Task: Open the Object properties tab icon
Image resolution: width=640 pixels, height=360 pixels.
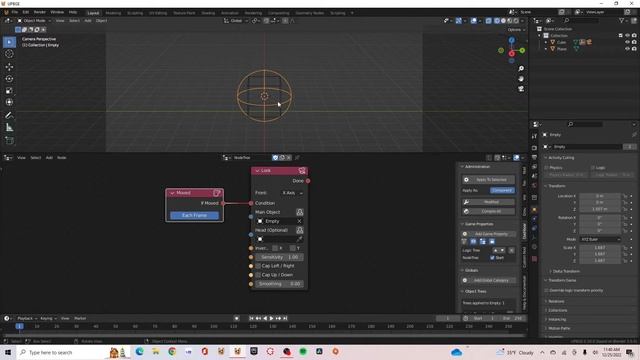Action: [534, 210]
